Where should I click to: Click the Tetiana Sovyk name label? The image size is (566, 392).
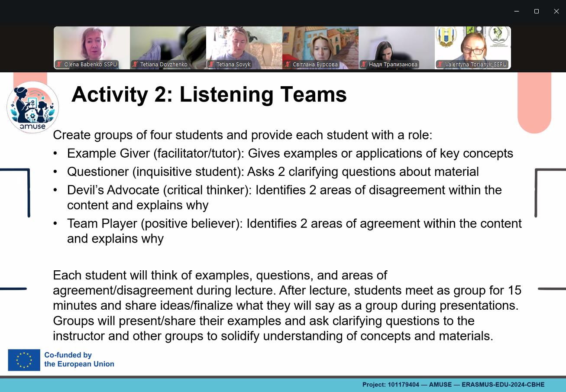pos(233,65)
